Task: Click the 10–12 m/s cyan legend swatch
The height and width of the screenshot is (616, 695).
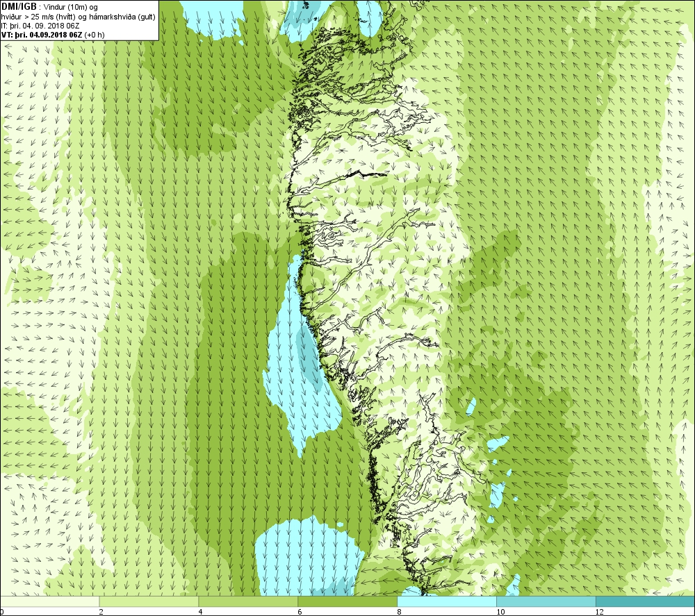Action: tap(546, 601)
